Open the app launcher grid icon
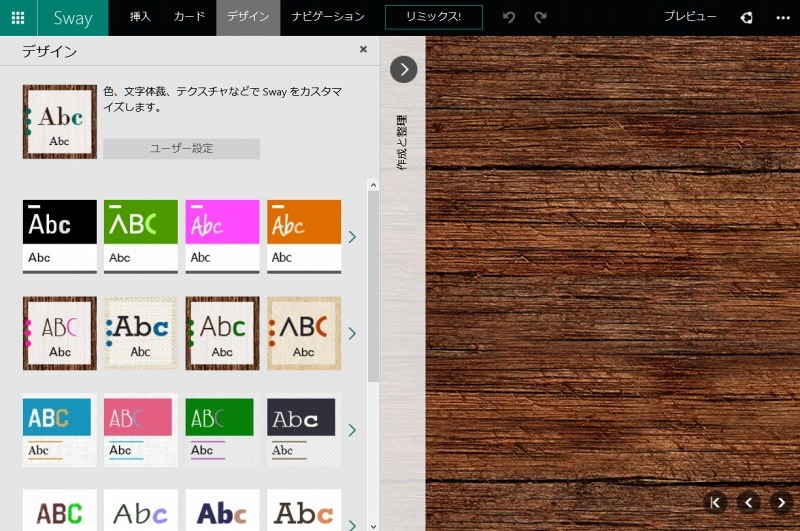 18,18
